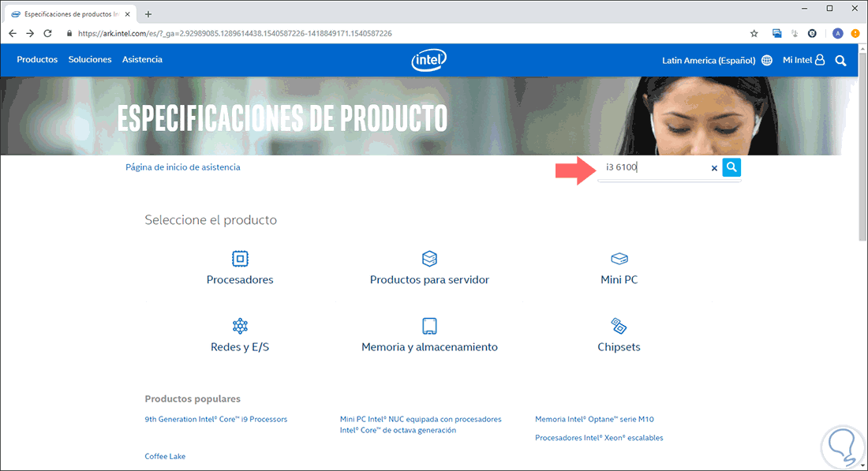Click the globe language icon
The height and width of the screenshot is (471, 868).
767,60
